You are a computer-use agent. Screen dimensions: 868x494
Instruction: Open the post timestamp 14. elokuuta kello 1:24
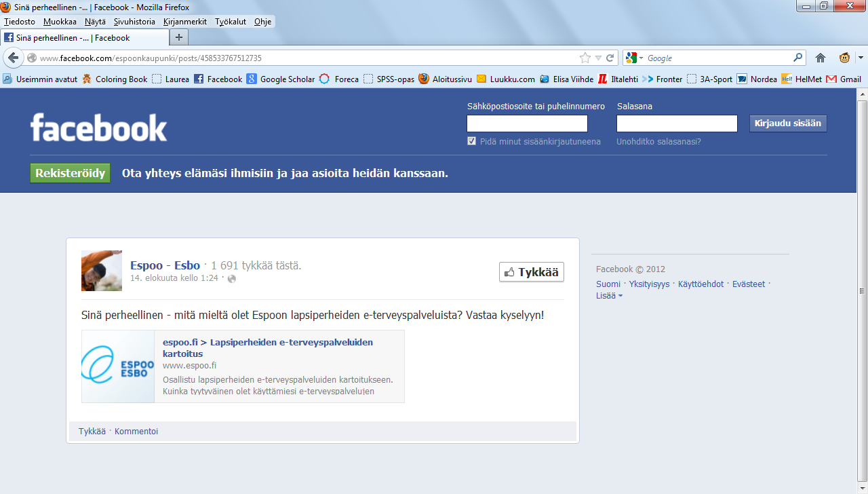pos(174,278)
